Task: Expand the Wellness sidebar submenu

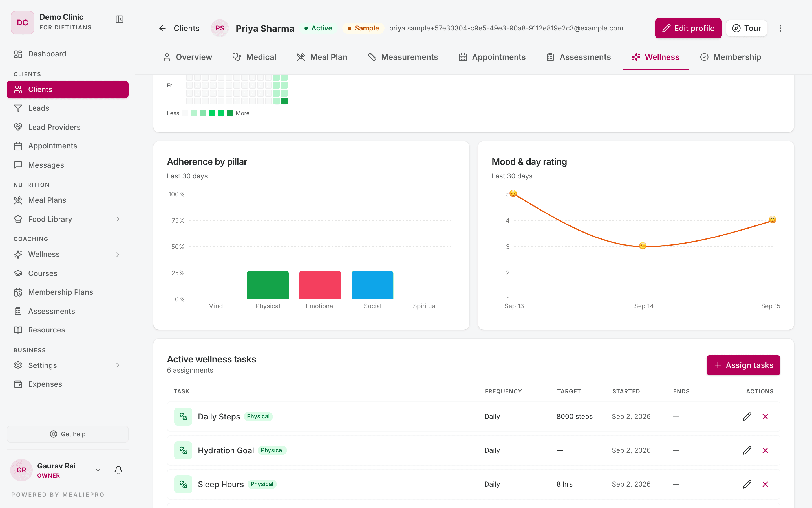Action: (x=118, y=254)
